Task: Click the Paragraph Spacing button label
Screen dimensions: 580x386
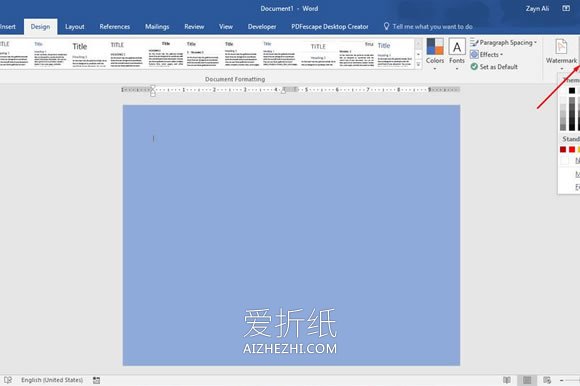Action: [x=506, y=43]
